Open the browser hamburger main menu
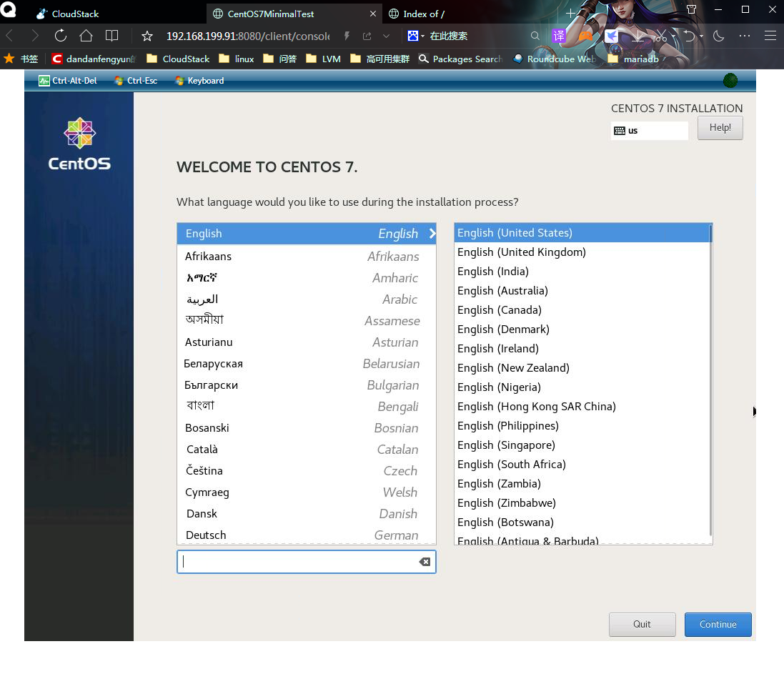This screenshot has height=674, width=784. click(x=770, y=36)
